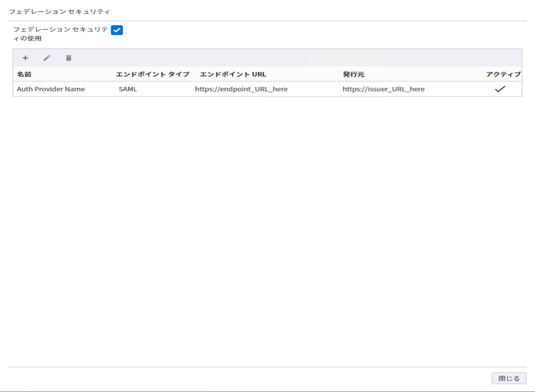Image resolution: width=535 pixels, height=392 pixels.
Task: Click the フェデレーション セキュリティの使用 label text
Action: pyautogui.click(x=60, y=34)
